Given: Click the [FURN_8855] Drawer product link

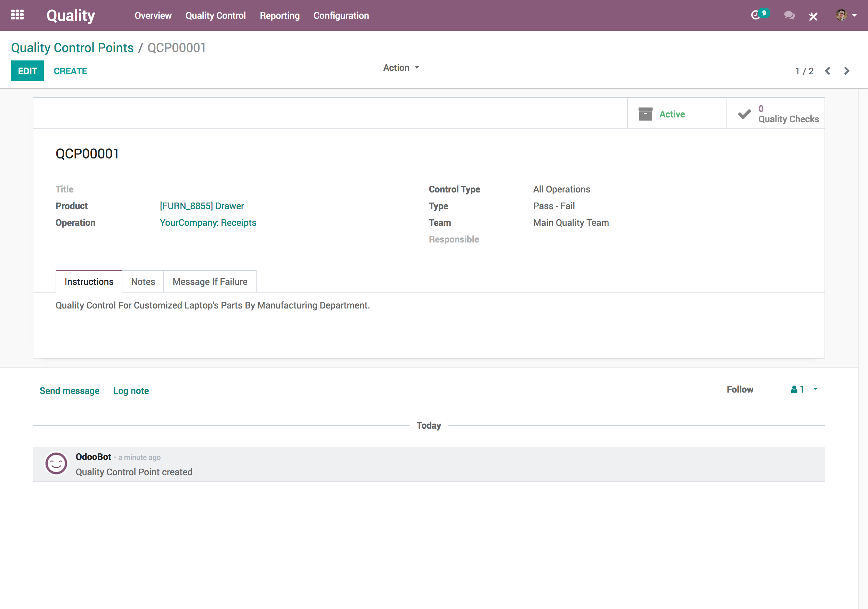Looking at the screenshot, I should pyautogui.click(x=202, y=206).
